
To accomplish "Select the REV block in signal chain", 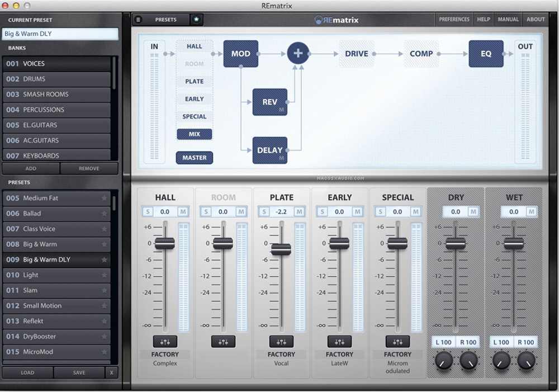I will coord(270,102).
